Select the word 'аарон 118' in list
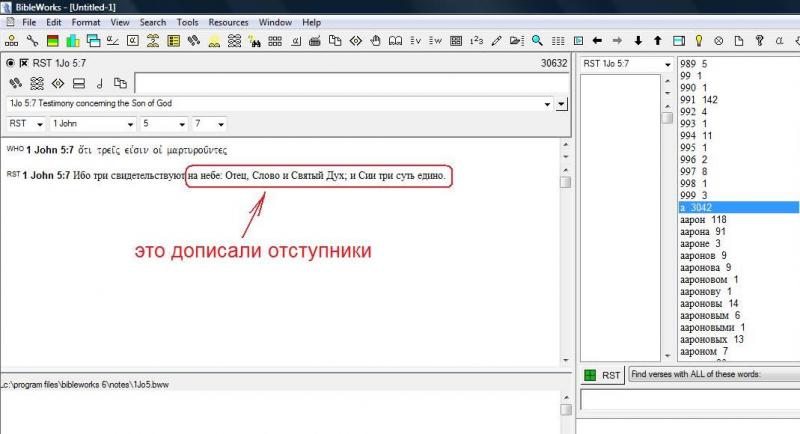This screenshot has width=800, height=434. pos(702,219)
